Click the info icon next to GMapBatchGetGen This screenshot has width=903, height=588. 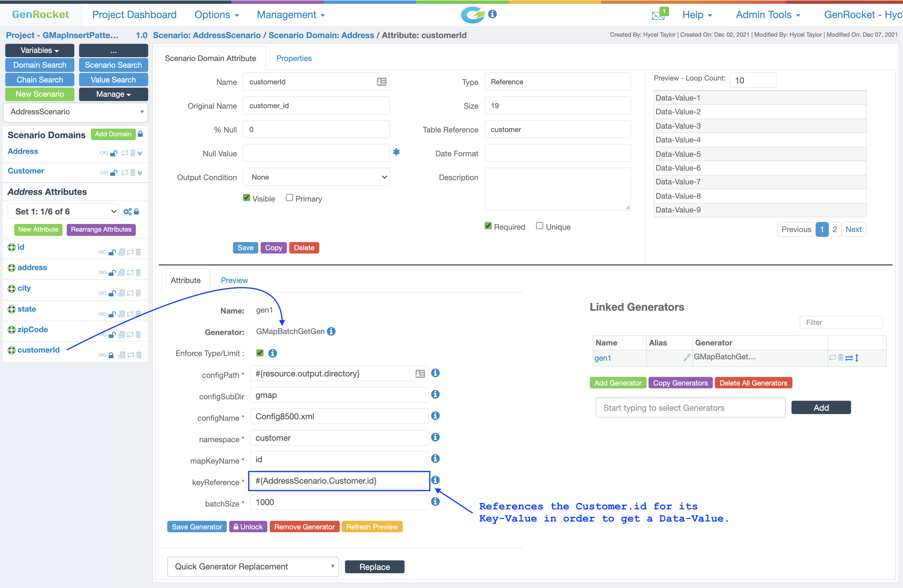(331, 331)
